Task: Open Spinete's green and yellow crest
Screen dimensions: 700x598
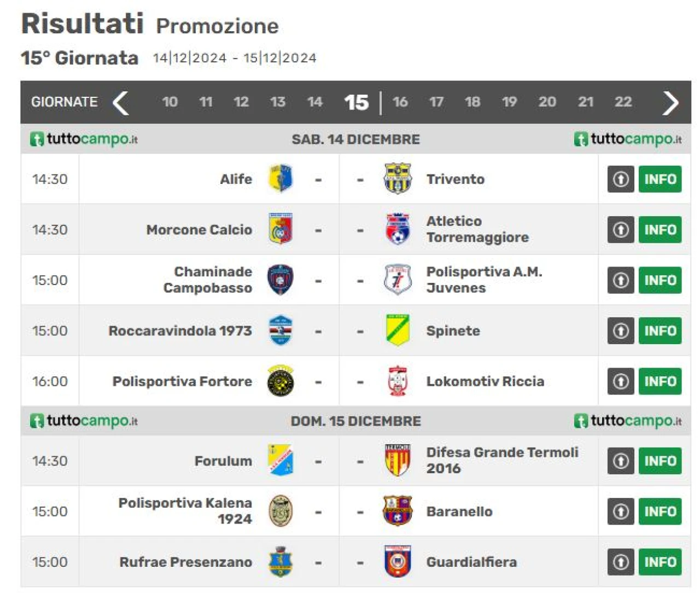Action: pyautogui.click(x=398, y=330)
